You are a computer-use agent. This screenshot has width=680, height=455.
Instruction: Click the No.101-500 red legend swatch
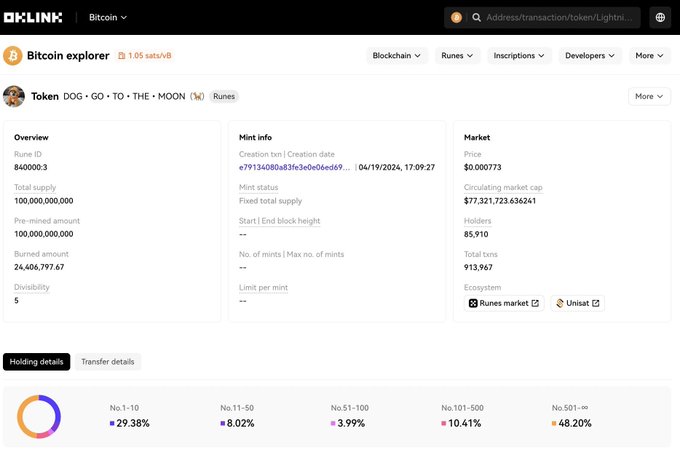pyautogui.click(x=444, y=423)
